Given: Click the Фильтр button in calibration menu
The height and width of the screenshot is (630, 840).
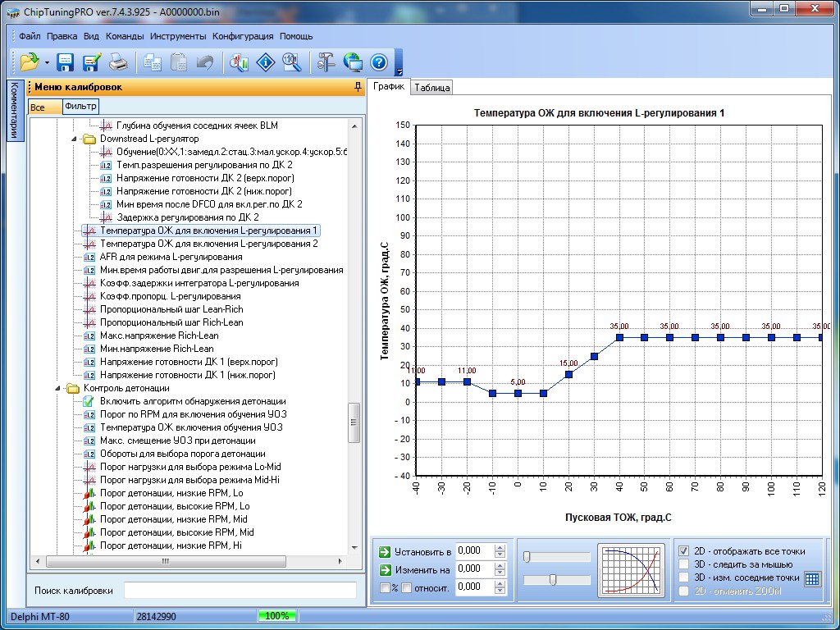Looking at the screenshot, I should [80, 107].
